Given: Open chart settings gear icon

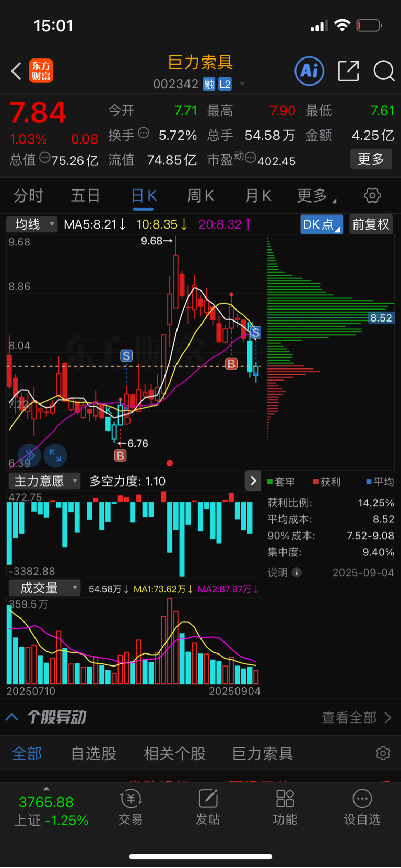Looking at the screenshot, I should coord(372,196).
